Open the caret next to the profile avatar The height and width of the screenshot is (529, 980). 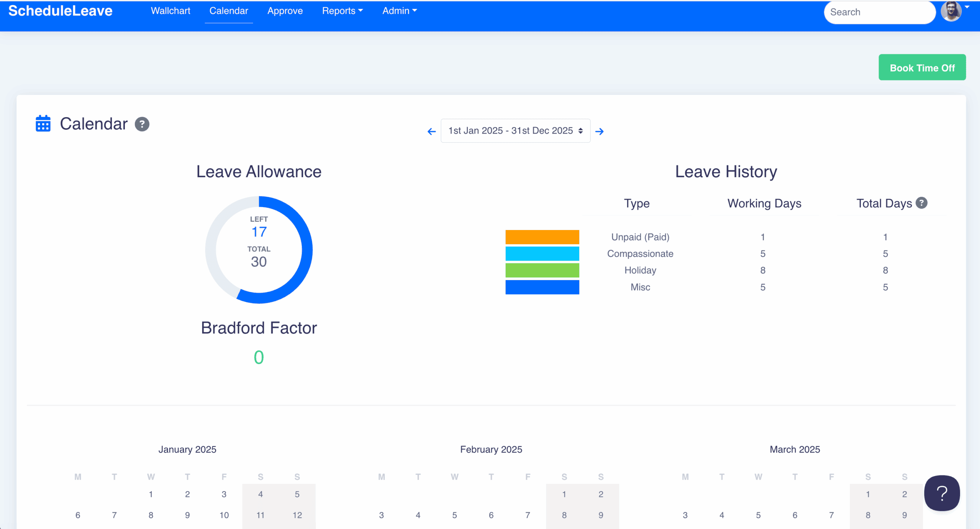pos(967,7)
